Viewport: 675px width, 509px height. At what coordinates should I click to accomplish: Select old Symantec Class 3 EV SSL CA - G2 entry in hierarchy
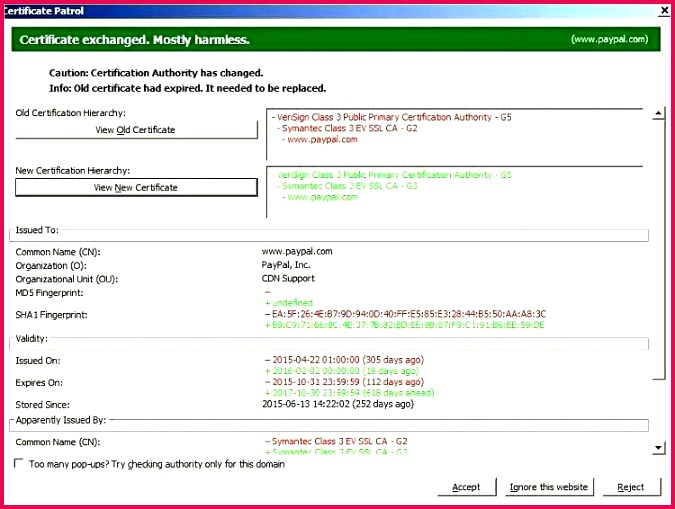click(x=347, y=128)
